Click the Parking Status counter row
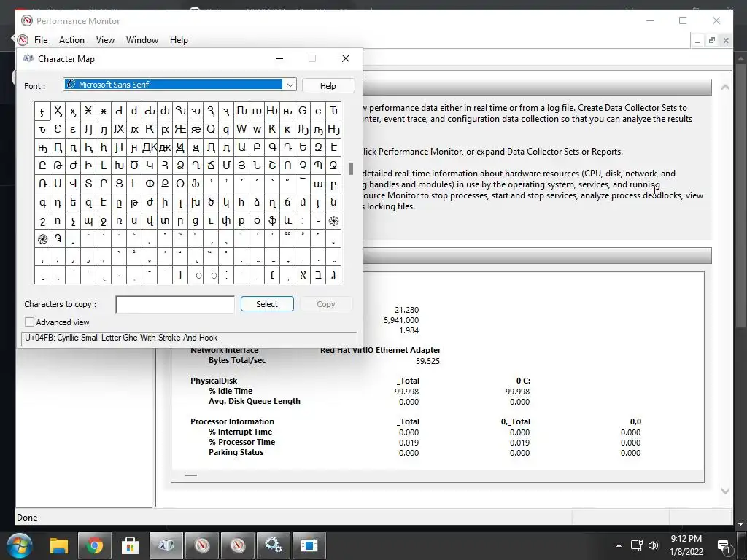 click(236, 452)
